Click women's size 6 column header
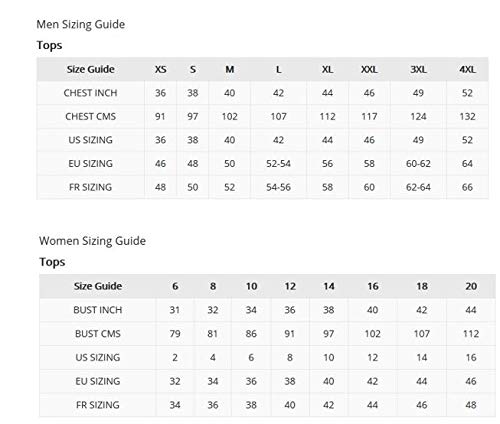 click(x=175, y=286)
